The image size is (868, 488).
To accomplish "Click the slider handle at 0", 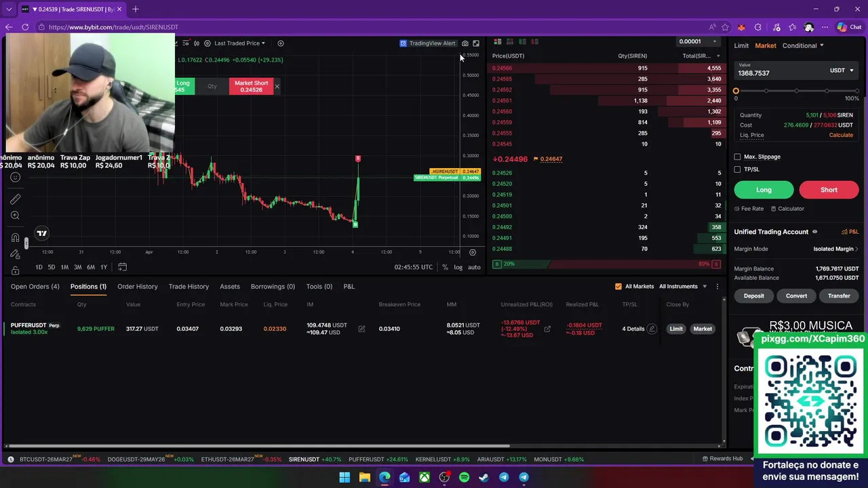I will click(736, 91).
